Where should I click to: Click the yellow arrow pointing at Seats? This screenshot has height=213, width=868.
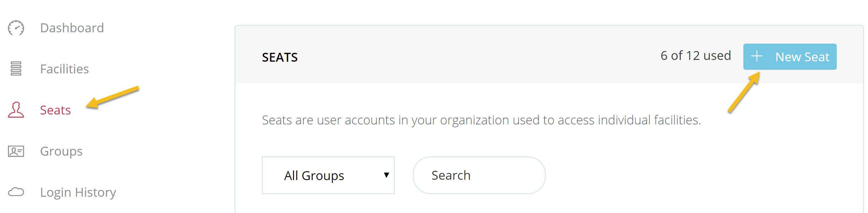pyautogui.click(x=112, y=97)
